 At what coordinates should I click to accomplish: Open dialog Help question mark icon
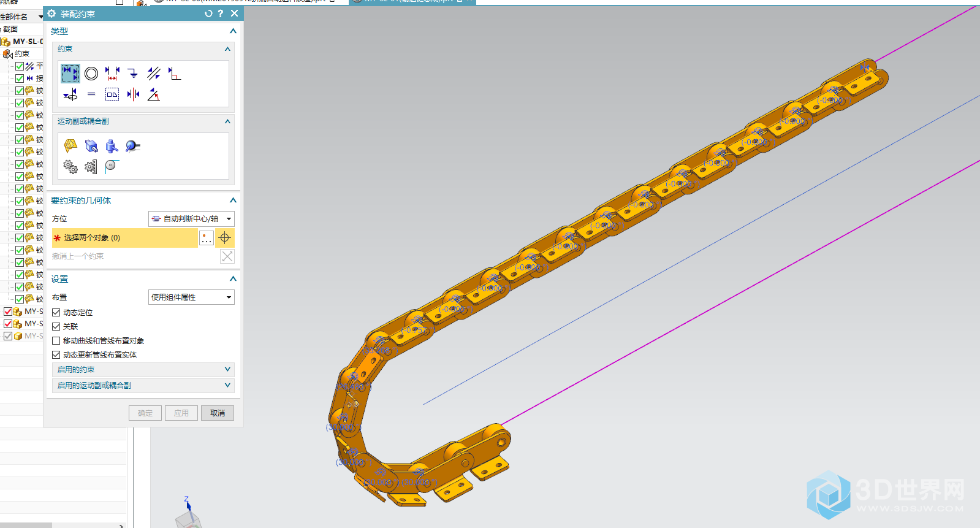(221, 13)
